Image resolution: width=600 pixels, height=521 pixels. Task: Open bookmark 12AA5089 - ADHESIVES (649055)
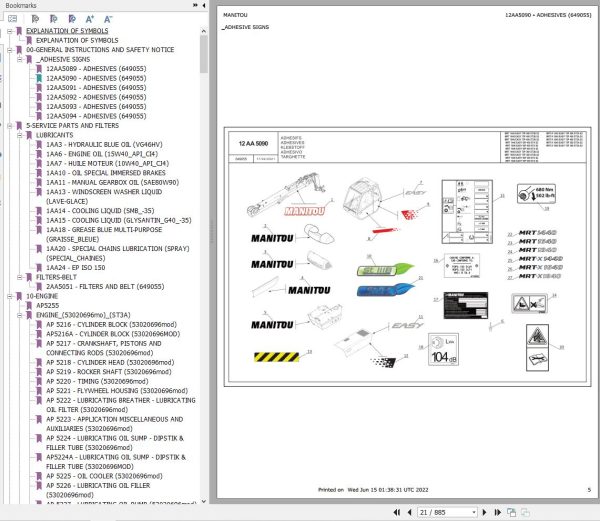click(x=96, y=69)
